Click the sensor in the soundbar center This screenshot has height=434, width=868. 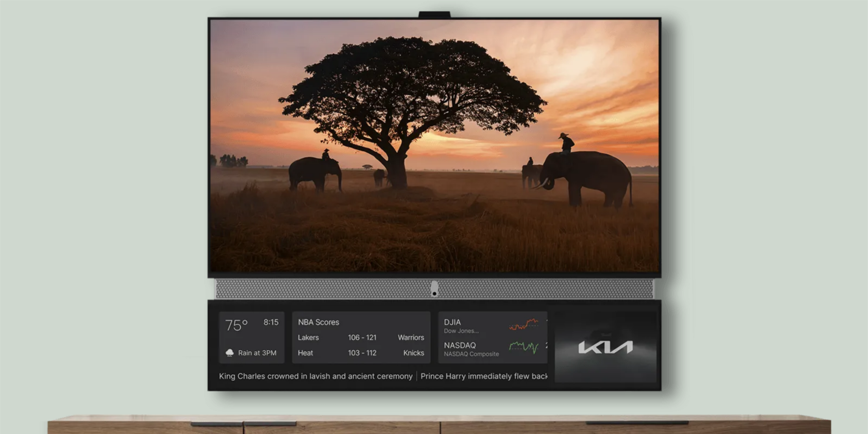pyautogui.click(x=434, y=289)
